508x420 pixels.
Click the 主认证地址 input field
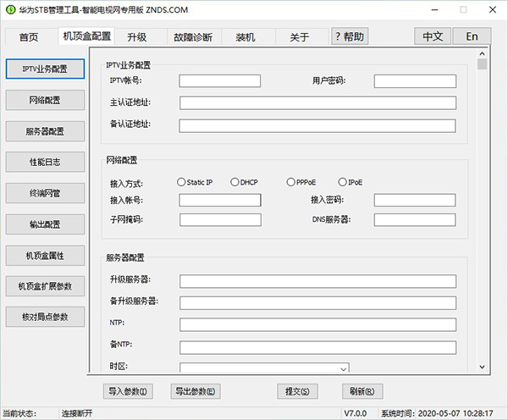pos(317,103)
